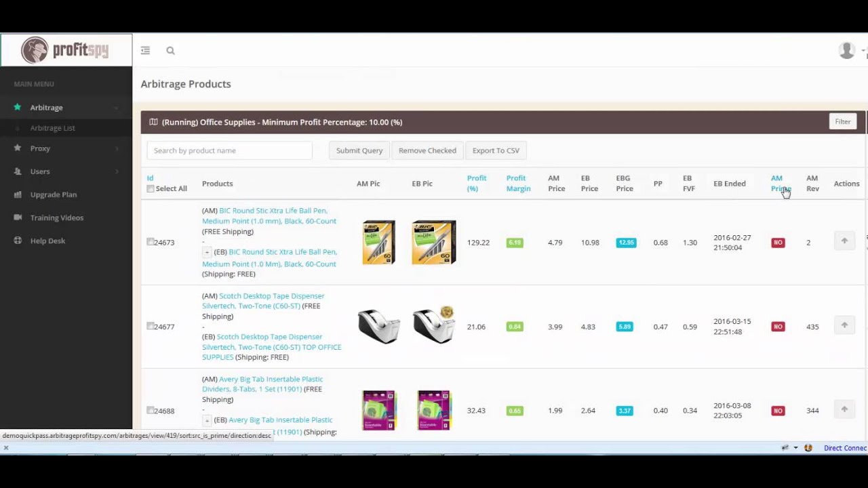Click the EB picture of Scotch dispenser

(x=434, y=326)
